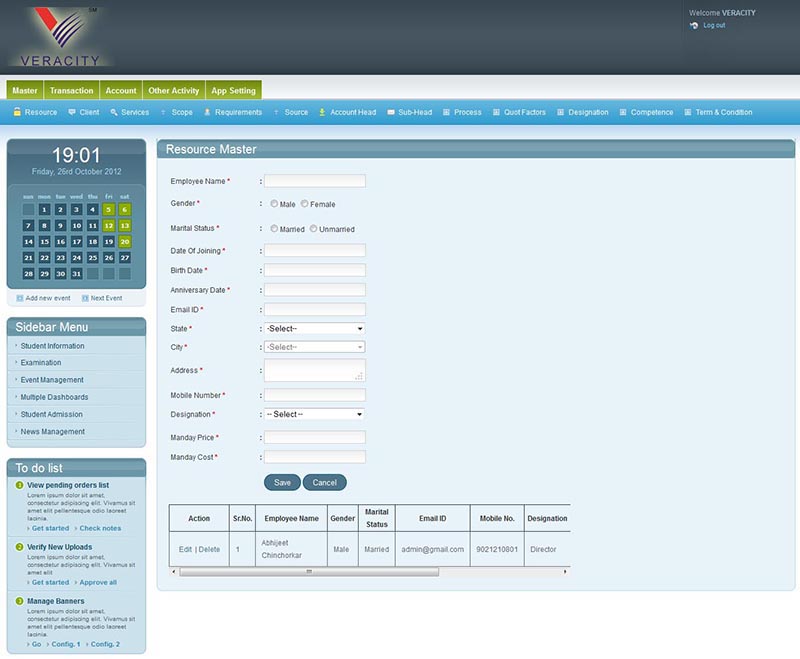Focus the Address text area
The image size is (800, 659).
click(x=315, y=370)
